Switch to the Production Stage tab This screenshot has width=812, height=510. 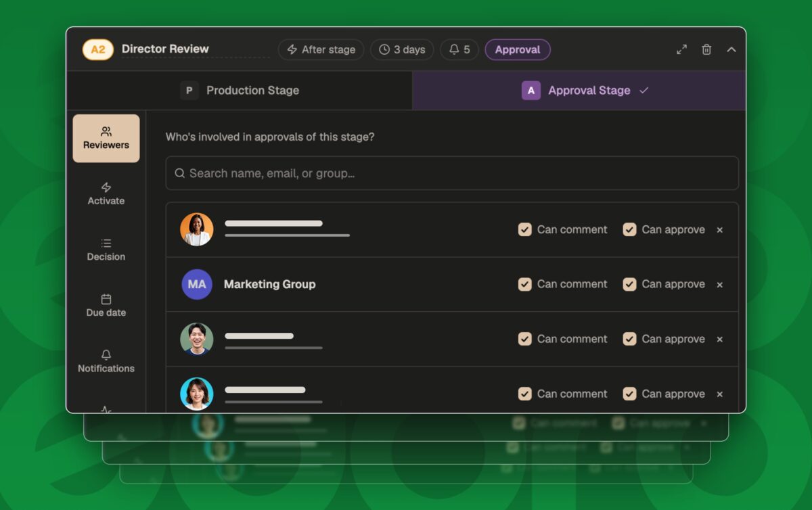(240, 91)
